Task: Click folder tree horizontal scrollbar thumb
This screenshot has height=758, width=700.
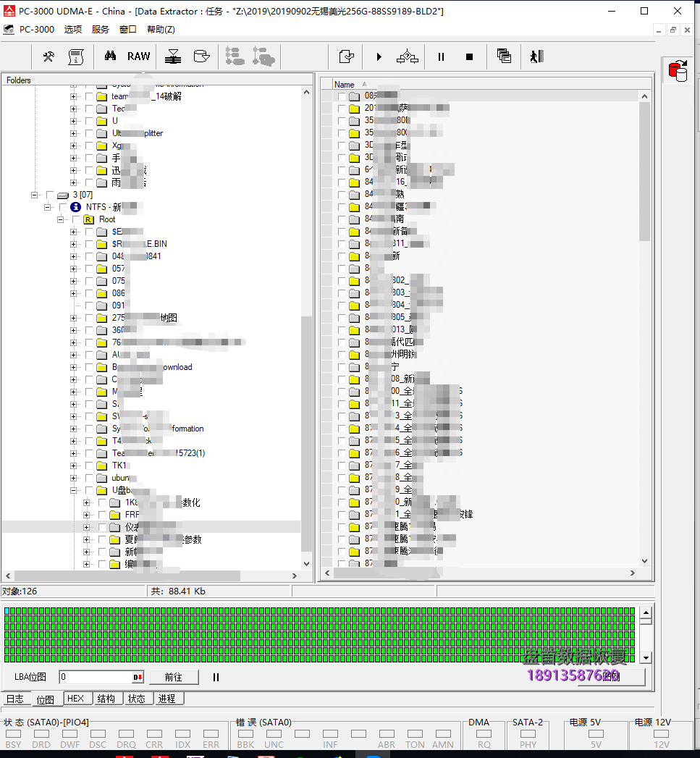Action: pos(127,576)
